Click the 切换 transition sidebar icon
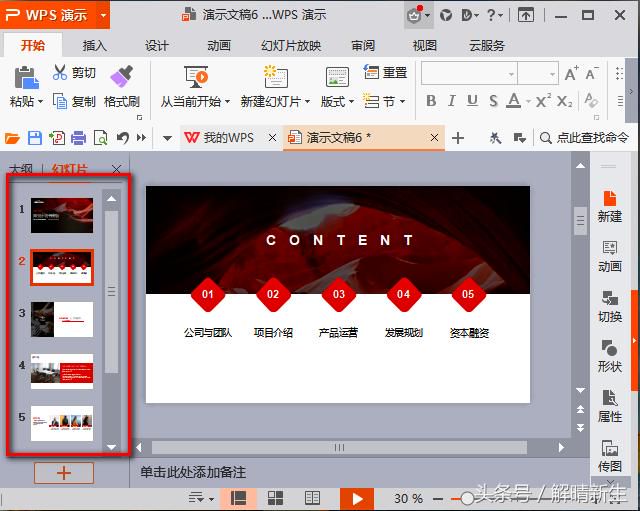 [609, 298]
